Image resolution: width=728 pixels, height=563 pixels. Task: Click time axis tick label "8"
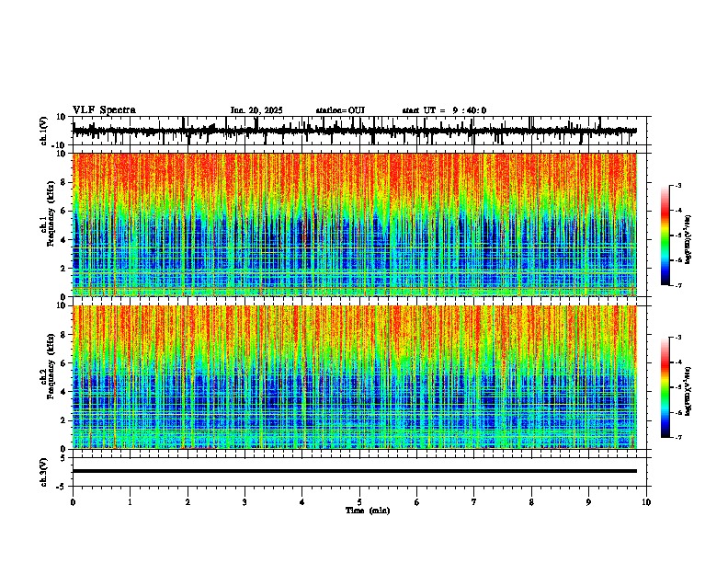531,502
